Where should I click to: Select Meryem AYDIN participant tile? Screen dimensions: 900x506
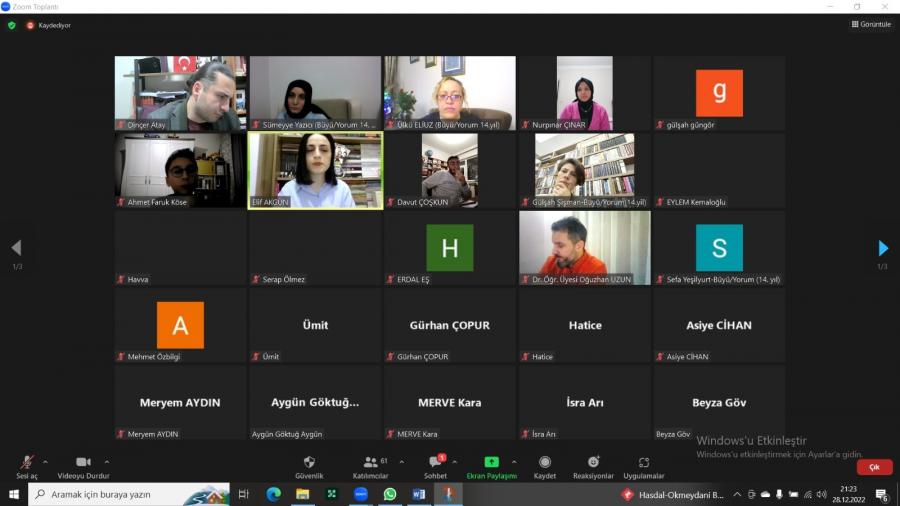[180, 403]
